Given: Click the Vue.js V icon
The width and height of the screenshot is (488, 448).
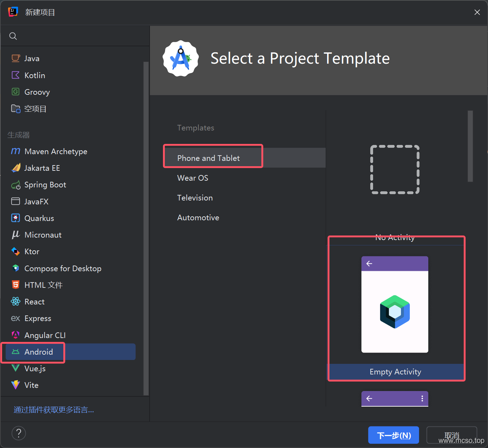Looking at the screenshot, I should pyautogui.click(x=16, y=368).
